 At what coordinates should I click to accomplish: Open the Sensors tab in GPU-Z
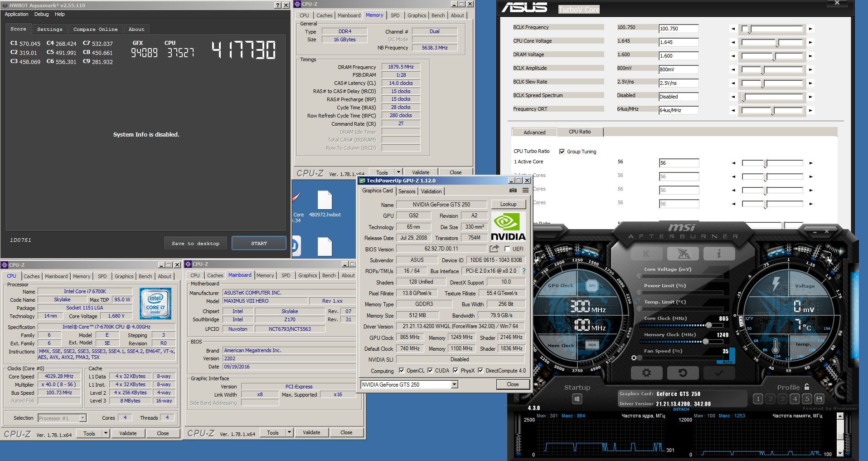click(407, 191)
